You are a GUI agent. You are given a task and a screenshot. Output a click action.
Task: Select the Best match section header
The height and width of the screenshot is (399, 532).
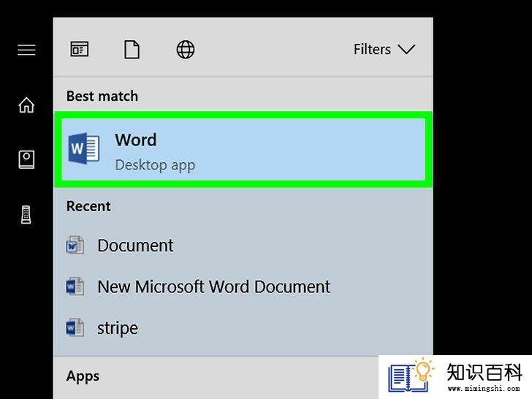[102, 96]
